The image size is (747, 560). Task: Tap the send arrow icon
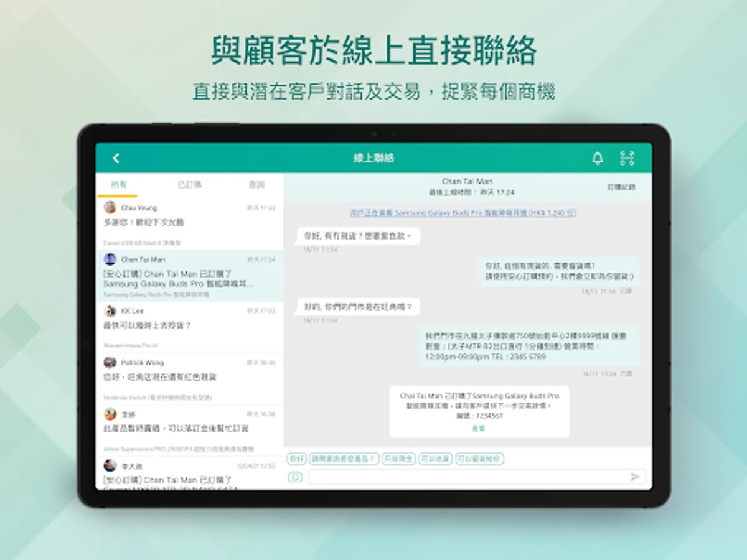coord(635,477)
